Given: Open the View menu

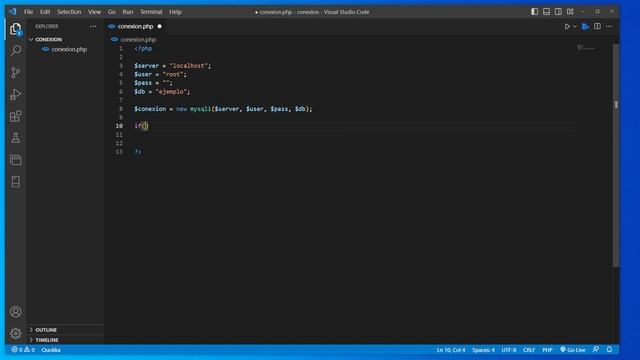Looking at the screenshot, I should [94, 12].
